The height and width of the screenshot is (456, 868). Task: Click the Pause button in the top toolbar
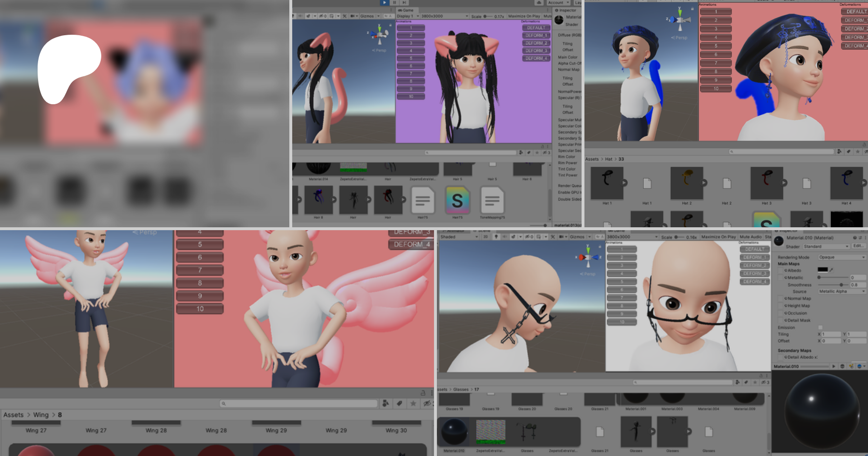[x=394, y=2]
